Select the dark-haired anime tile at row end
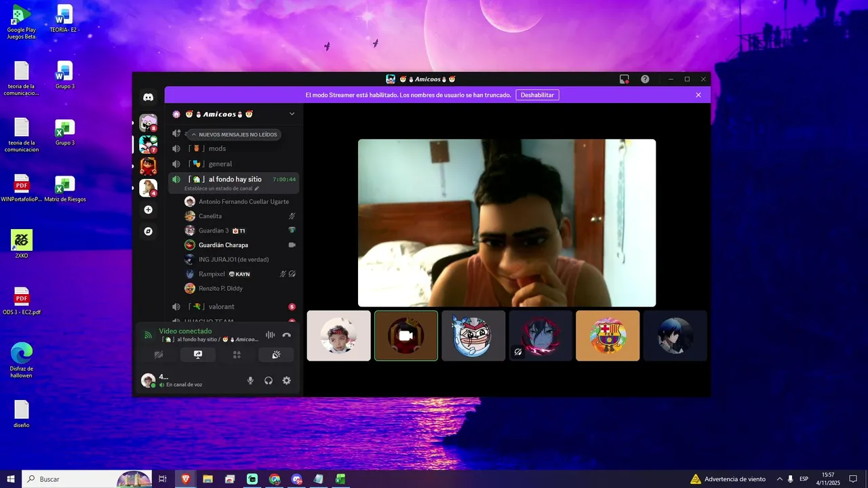Image resolution: width=868 pixels, height=488 pixels. tap(675, 335)
